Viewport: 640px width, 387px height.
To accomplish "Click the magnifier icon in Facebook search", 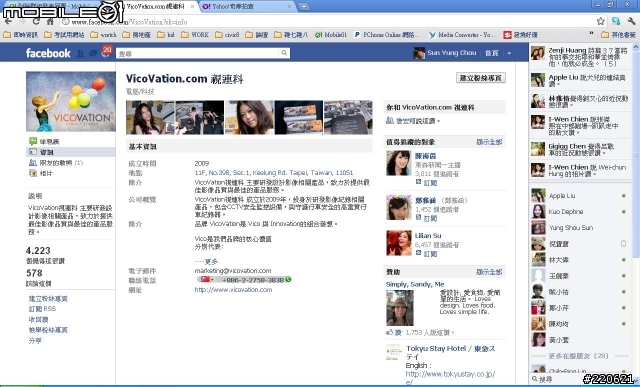I will click(284, 53).
